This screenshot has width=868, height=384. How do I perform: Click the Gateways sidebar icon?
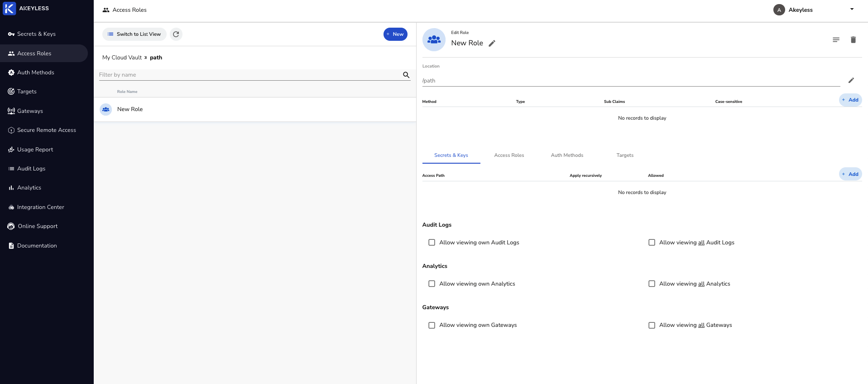(11, 111)
